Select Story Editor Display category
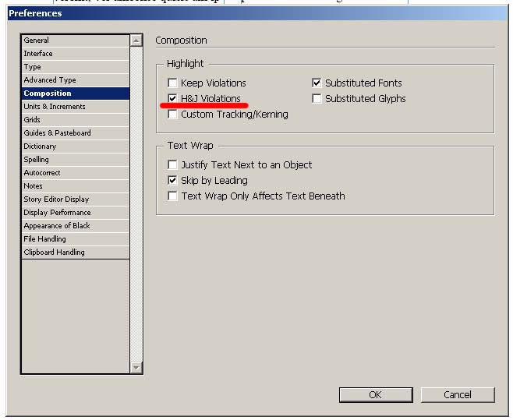The width and height of the screenshot is (513, 420). 76,199
